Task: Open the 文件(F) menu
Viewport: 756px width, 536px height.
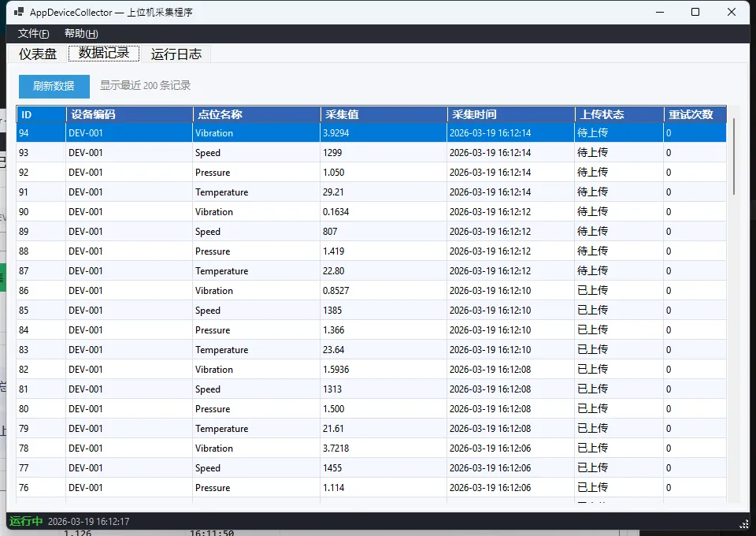Action: point(33,34)
